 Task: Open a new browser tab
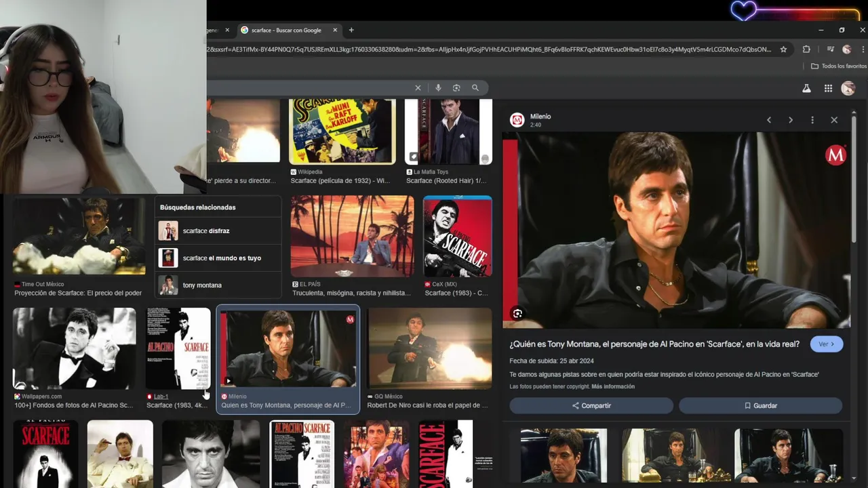tap(351, 30)
